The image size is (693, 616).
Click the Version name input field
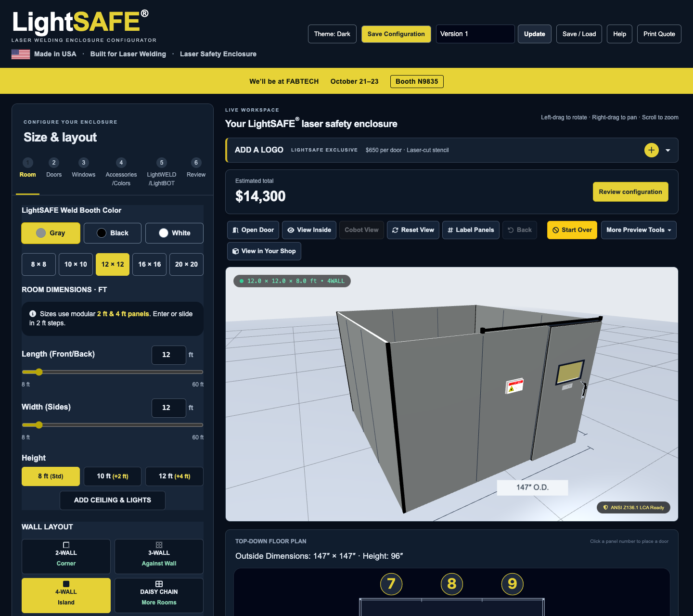click(475, 34)
